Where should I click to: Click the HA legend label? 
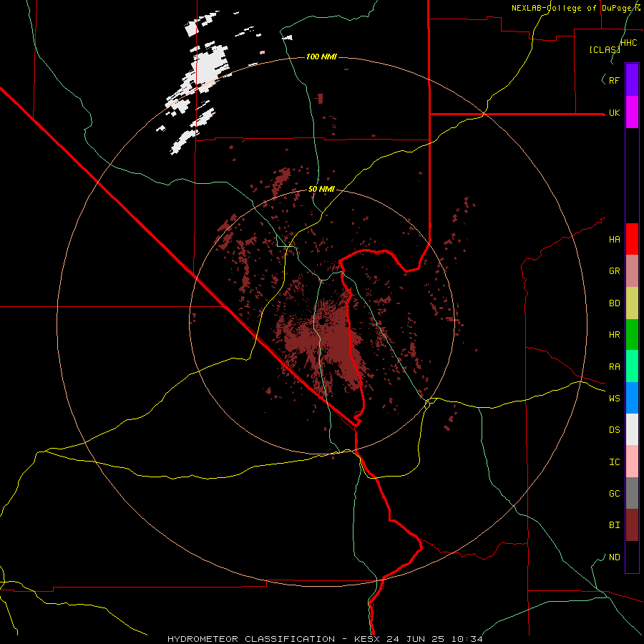(x=614, y=239)
